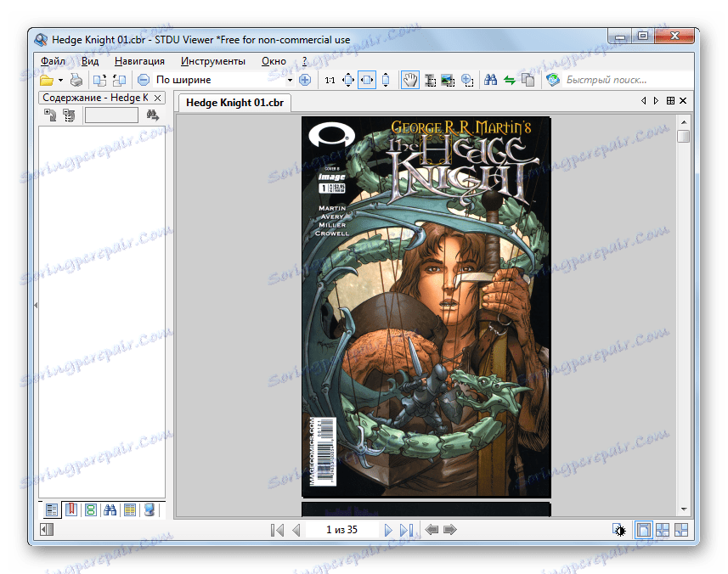Go to the next page

(388, 530)
